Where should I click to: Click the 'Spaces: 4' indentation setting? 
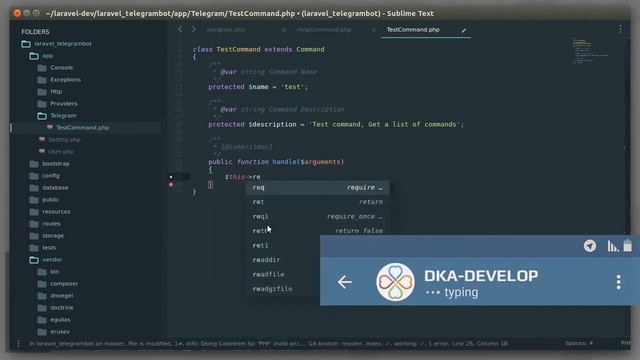coord(579,344)
